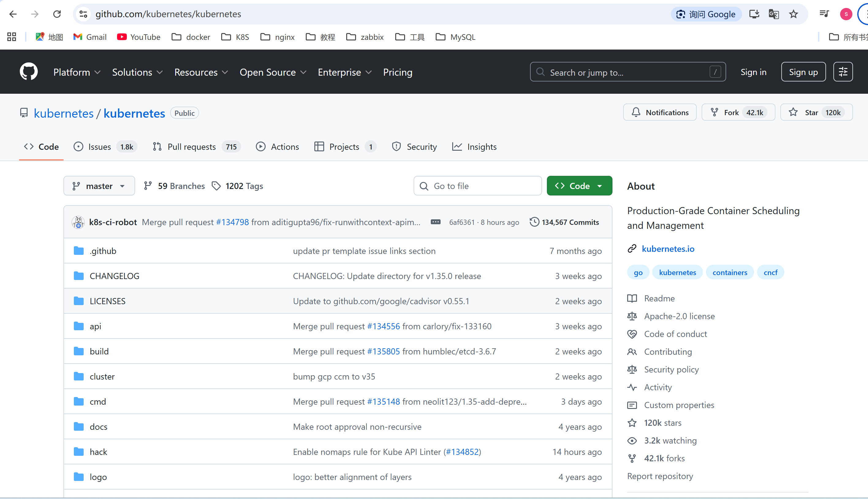Star the kubernetes repository
The width and height of the screenshot is (868, 499).
coord(816,112)
